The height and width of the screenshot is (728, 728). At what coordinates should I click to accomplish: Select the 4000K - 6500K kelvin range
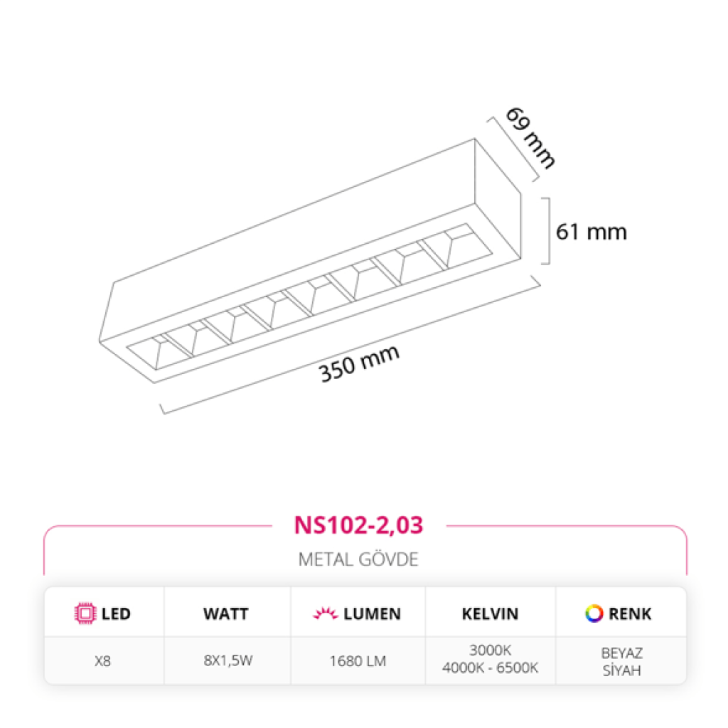[490, 668]
